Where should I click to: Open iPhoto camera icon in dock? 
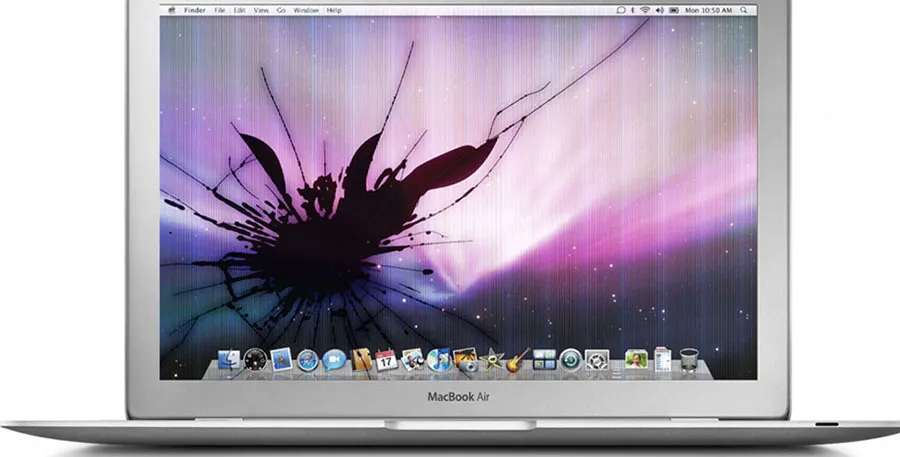pyautogui.click(x=465, y=360)
